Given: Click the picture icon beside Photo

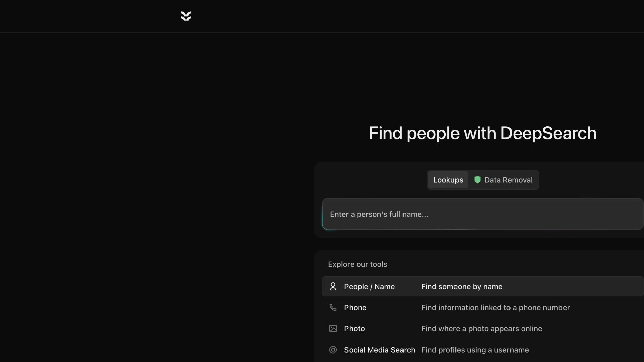Looking at the screenshot, I should [x=333, y=329].
